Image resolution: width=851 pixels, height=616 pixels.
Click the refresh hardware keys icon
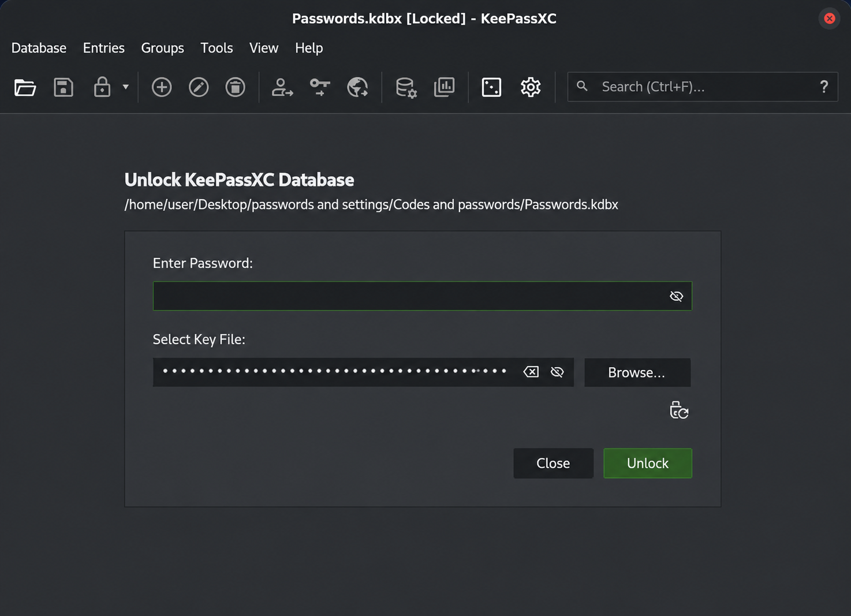click(x=679, y=410)
